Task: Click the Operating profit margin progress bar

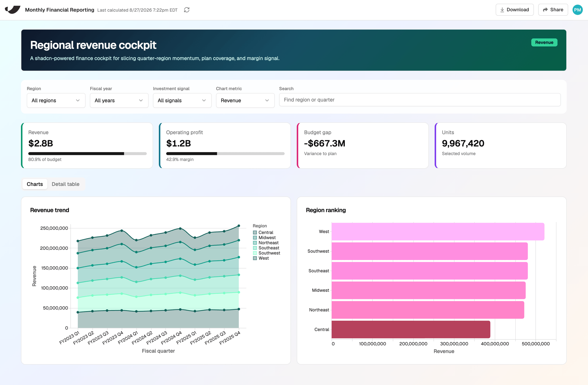Action: [225, 154]
